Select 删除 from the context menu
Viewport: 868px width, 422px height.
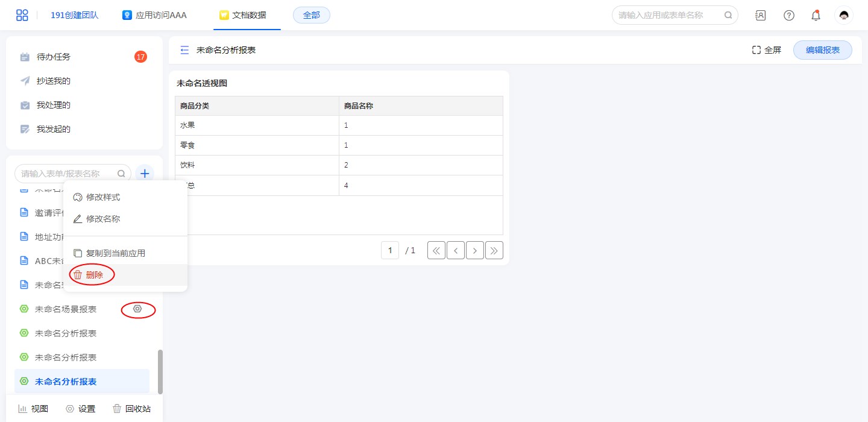tap(94, 275)
